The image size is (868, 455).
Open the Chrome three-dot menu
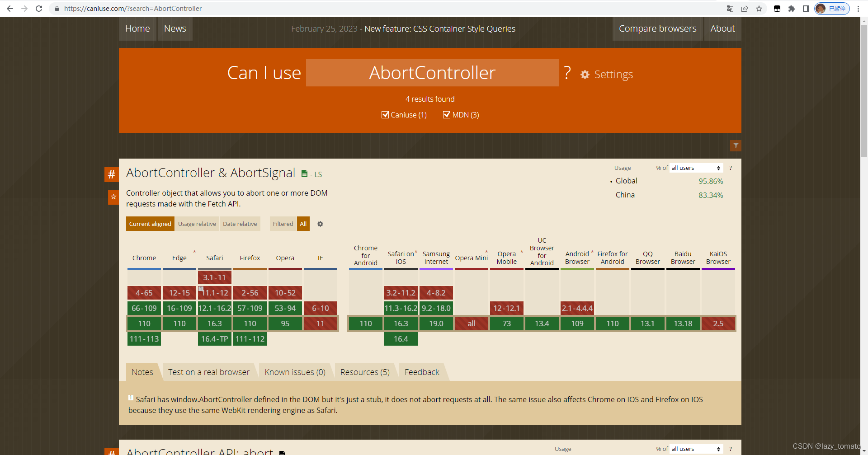point(859,8)
